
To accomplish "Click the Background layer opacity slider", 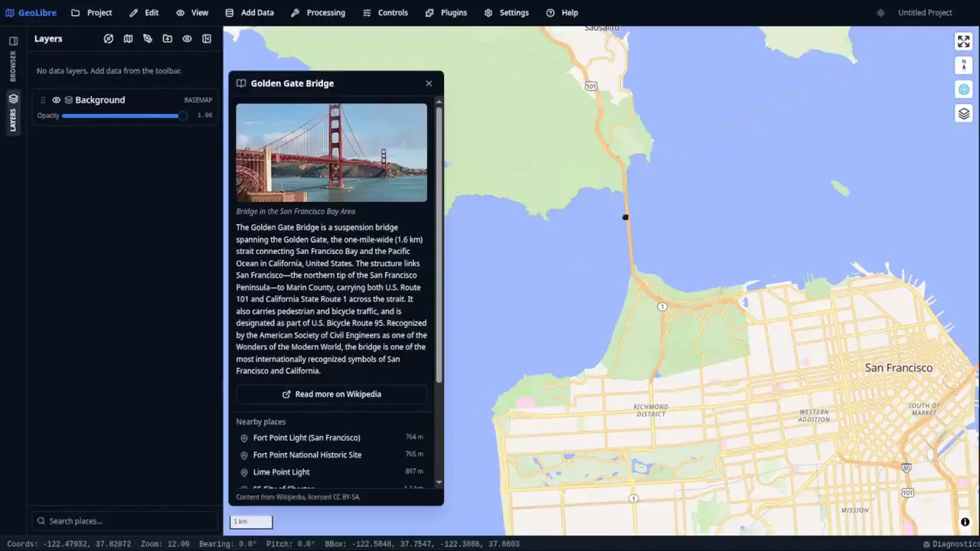I will (x=124, y=116).
